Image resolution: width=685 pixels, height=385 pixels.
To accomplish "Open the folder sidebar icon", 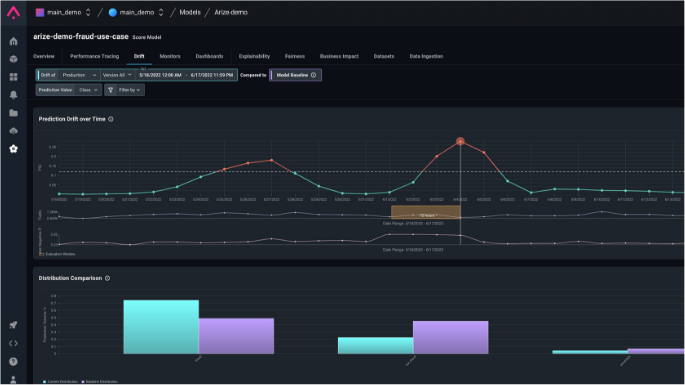I will (14, 113).
